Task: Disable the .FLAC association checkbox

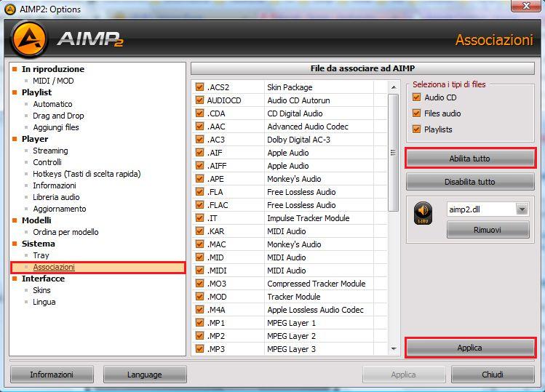Action: (x=199, y=204)
